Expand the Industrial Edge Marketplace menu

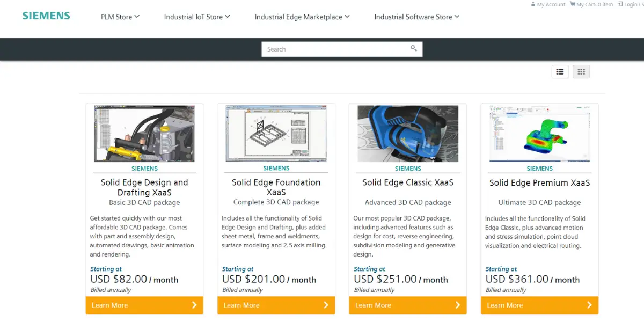(302, 17)
